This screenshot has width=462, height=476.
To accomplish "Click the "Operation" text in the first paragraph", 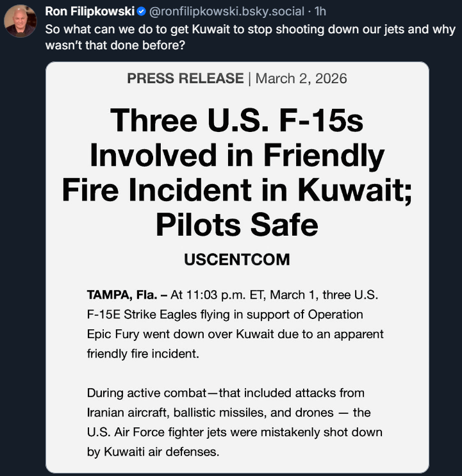I will [x=333, y=315].
